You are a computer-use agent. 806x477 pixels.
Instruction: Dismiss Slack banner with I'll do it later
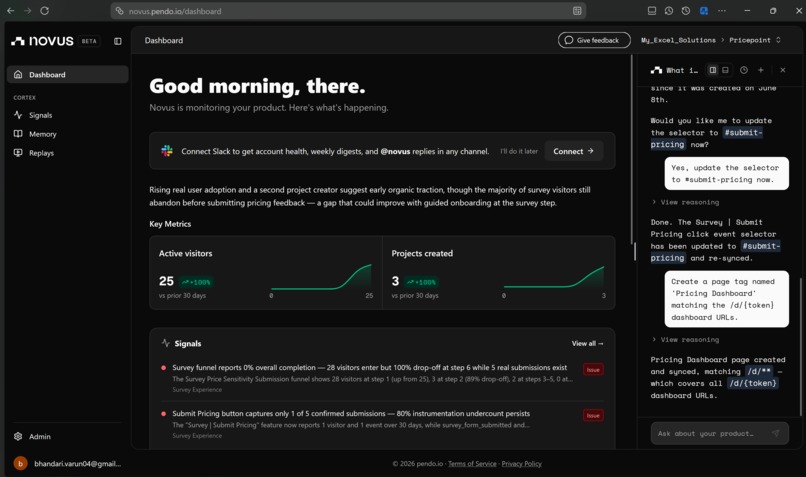pos(519,151)
